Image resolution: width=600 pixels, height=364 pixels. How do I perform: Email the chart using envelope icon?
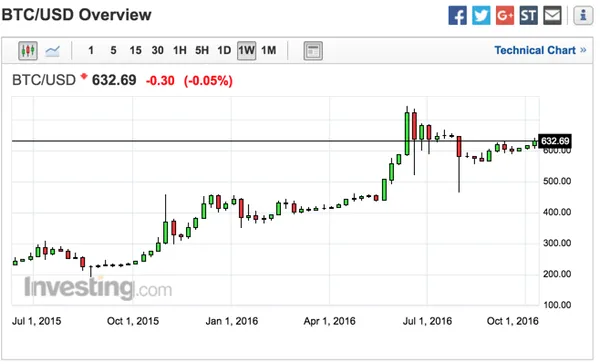[x=552, y=16]
